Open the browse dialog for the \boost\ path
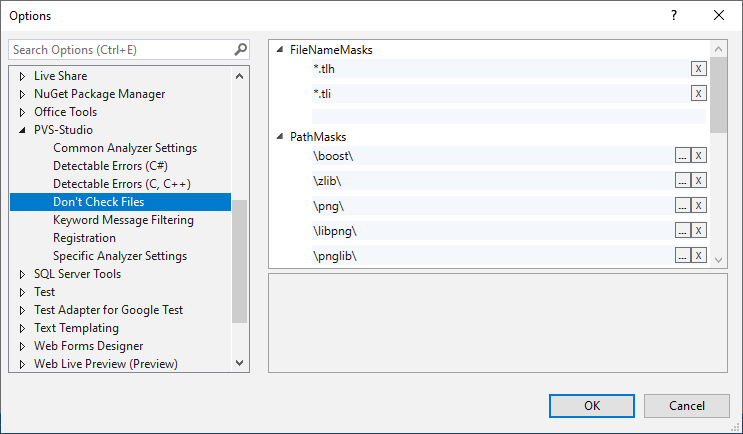 [x=682, y=155]
